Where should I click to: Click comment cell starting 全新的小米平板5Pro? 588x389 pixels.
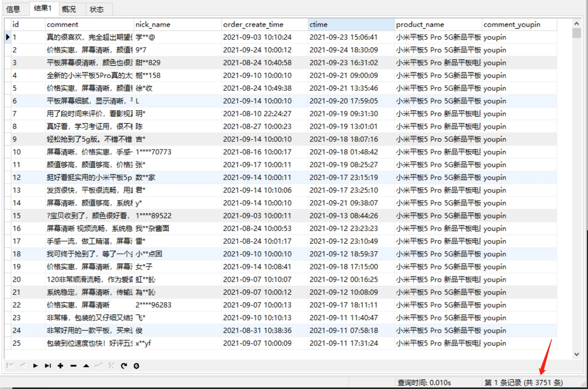click(x=90, y=75)
